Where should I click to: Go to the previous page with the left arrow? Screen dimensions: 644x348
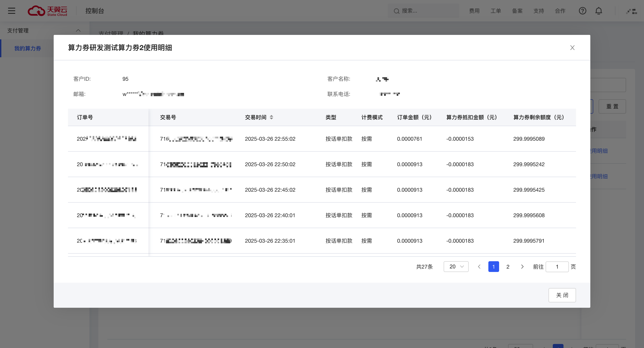[479, 267]
